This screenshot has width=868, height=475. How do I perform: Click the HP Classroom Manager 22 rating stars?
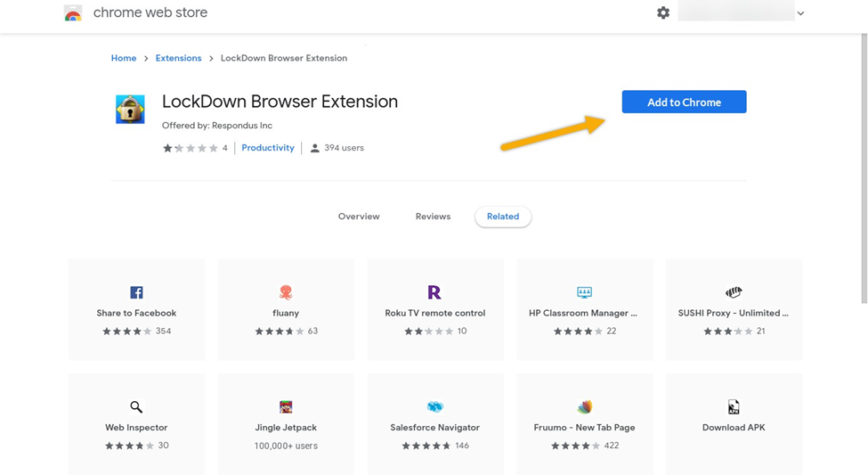click(578, 332)
